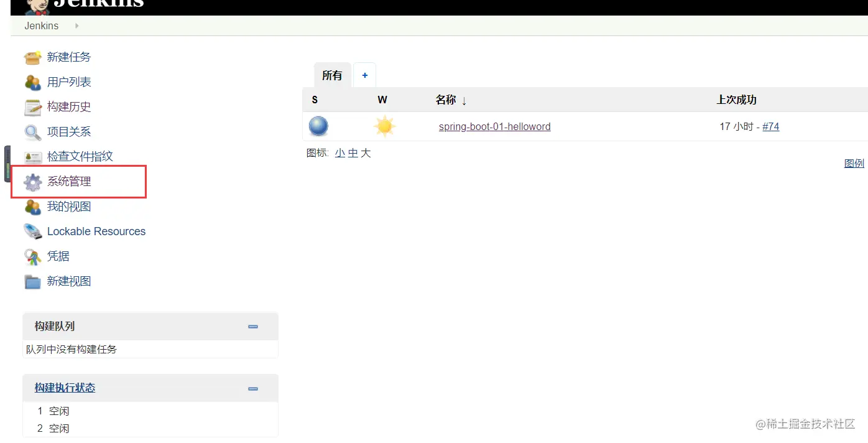Click the 用户列表 people icon
Viewport: 868px width, 443px height.
tap(32, 82)
